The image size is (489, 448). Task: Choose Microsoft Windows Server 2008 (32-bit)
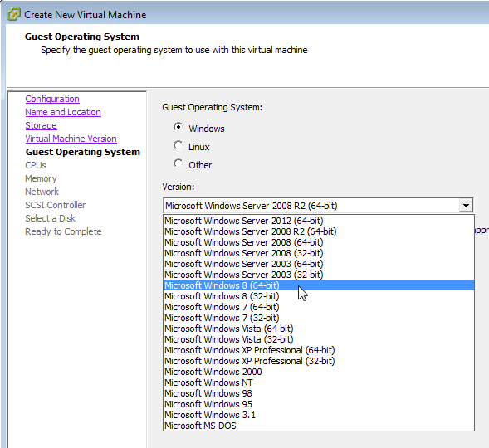[319, 253]
